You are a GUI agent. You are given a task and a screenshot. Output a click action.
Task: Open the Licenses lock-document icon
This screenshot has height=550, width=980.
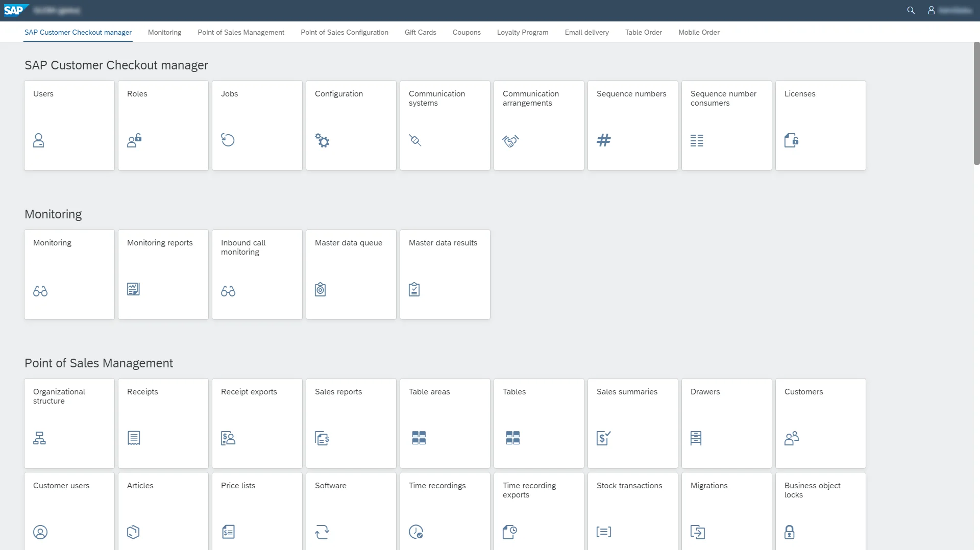792,140
